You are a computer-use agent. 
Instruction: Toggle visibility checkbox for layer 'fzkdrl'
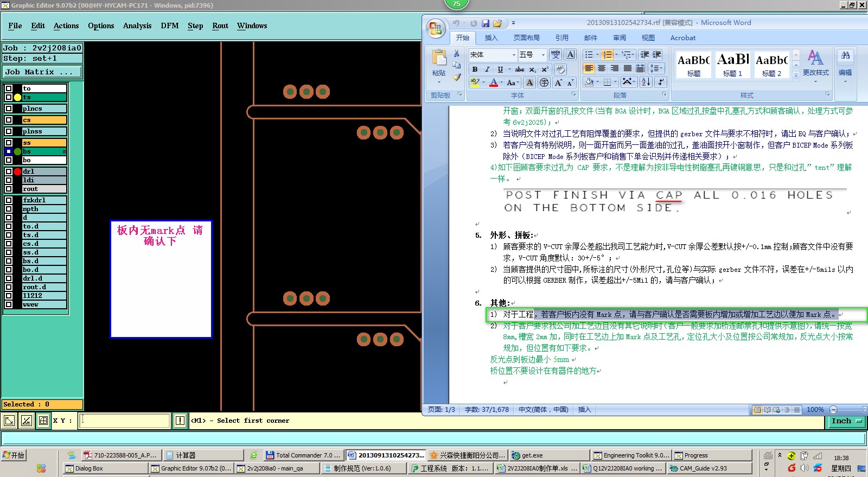pyautogui.click(x=9, y=200)
